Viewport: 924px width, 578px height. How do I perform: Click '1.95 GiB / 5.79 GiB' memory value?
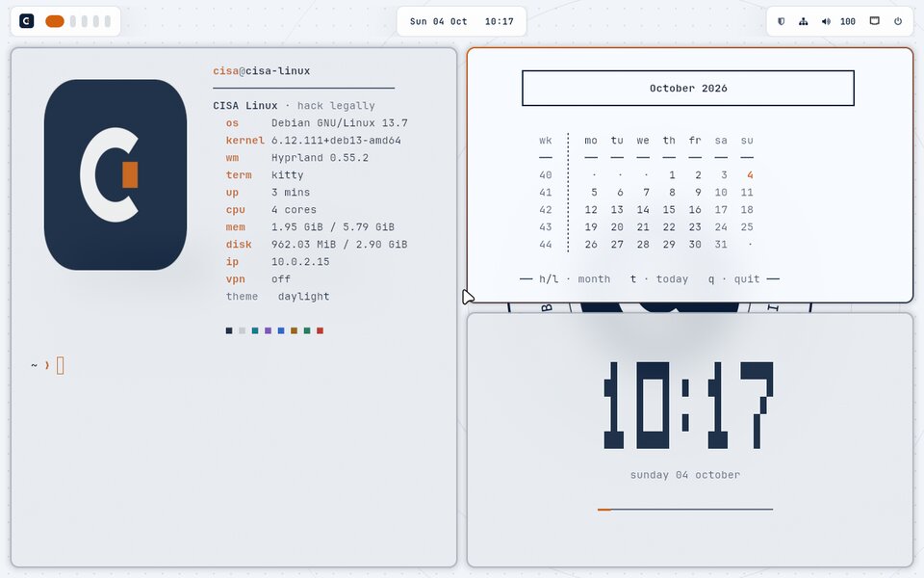[333, 227]
